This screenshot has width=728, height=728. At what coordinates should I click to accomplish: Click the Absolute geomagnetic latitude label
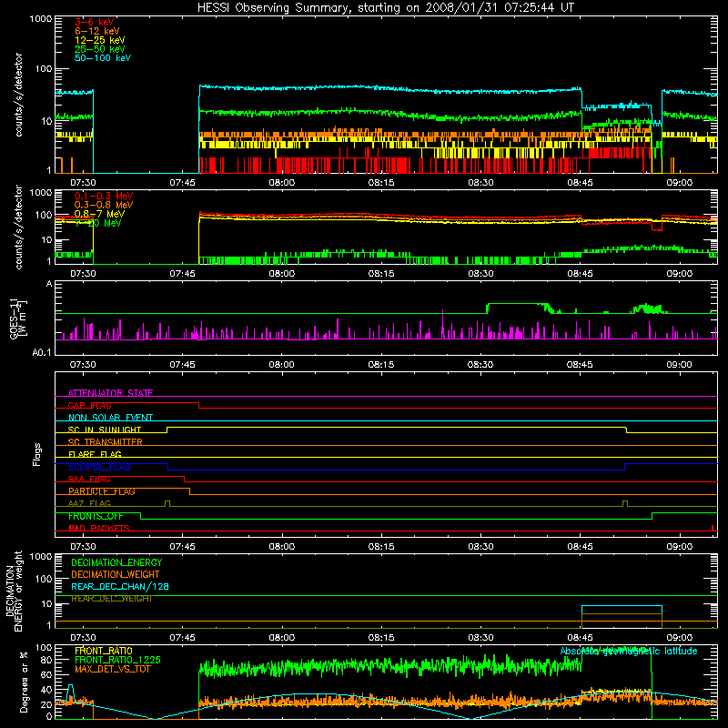(629, 651)
